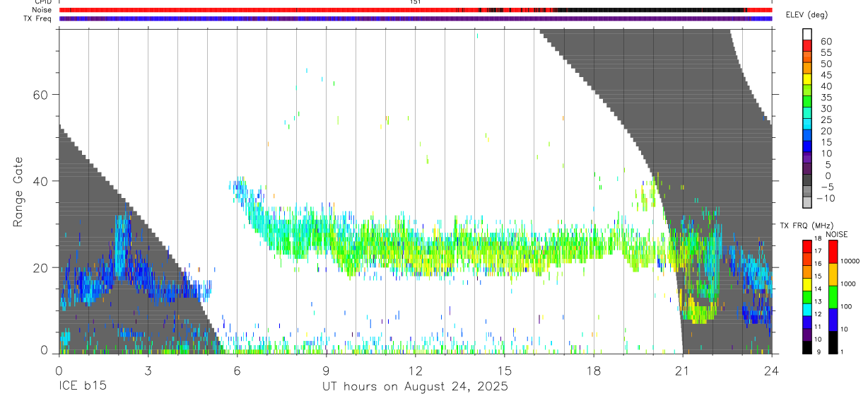
Task: Click the noise legend value 1000
Action: pos(848,284)
